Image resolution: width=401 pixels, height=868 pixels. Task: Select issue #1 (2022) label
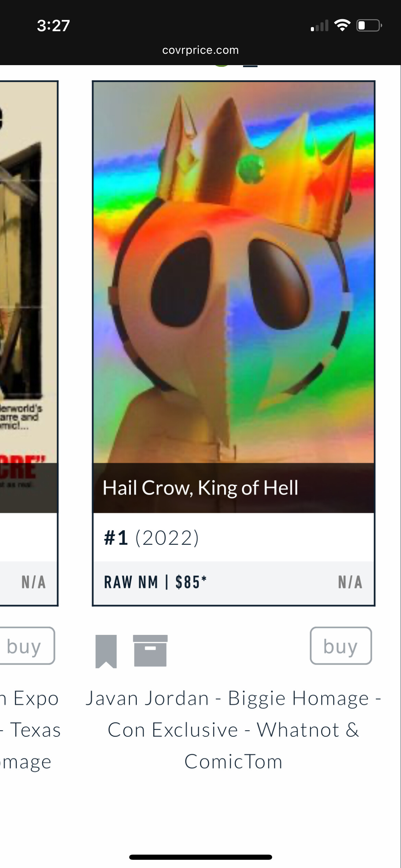tap(151, 538)
